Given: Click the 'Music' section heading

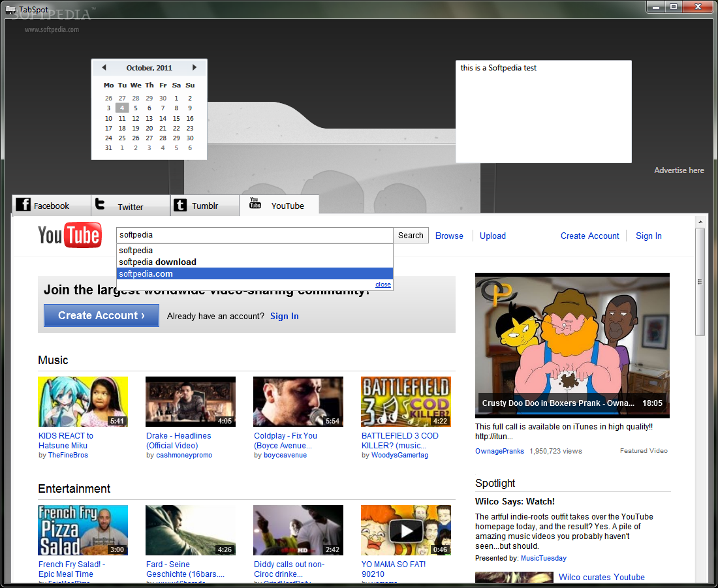Looking at the screenshot, I should 53,360.
